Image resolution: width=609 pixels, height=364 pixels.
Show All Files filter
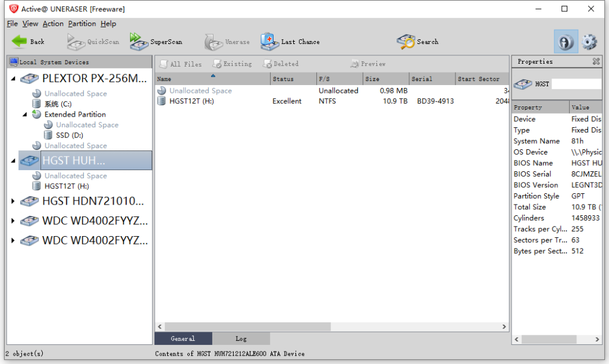181,64
